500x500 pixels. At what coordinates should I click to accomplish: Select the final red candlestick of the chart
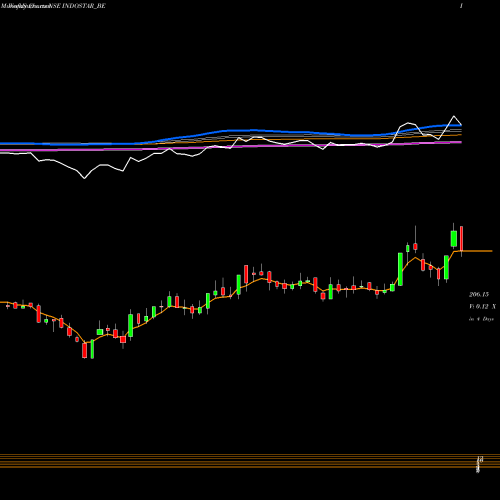461,239
